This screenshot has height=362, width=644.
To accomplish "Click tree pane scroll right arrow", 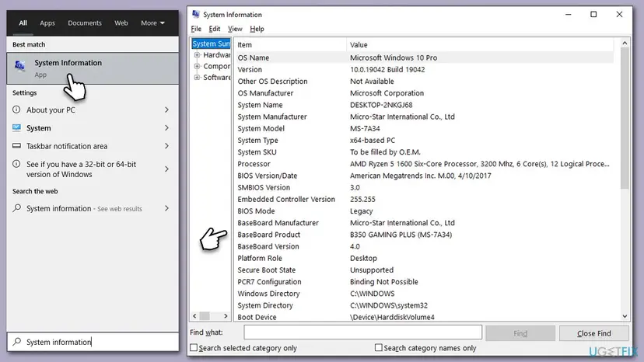I will [x=226, y=315].
